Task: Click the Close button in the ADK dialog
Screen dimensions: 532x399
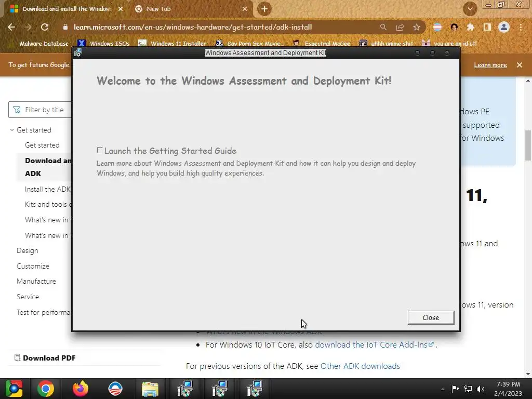Action: coord(431,317)
